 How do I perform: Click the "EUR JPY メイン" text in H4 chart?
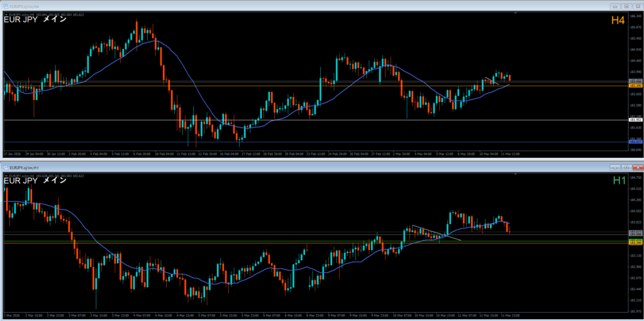pos(36,20)
